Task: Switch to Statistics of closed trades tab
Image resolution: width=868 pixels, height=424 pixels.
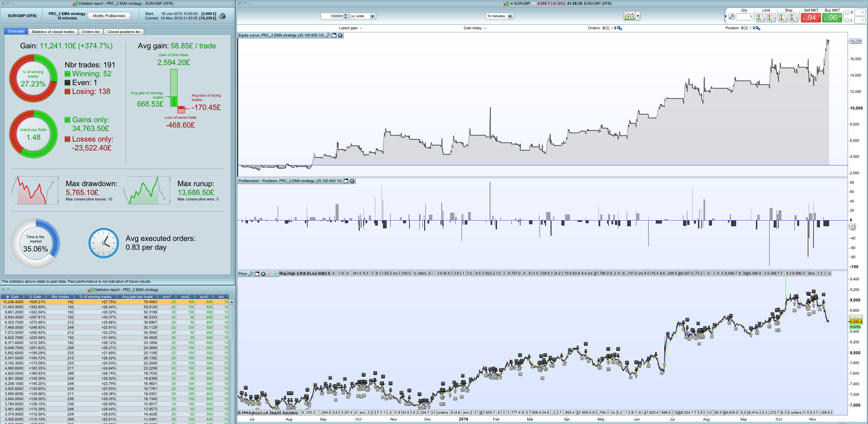Action: click(53, 32)
